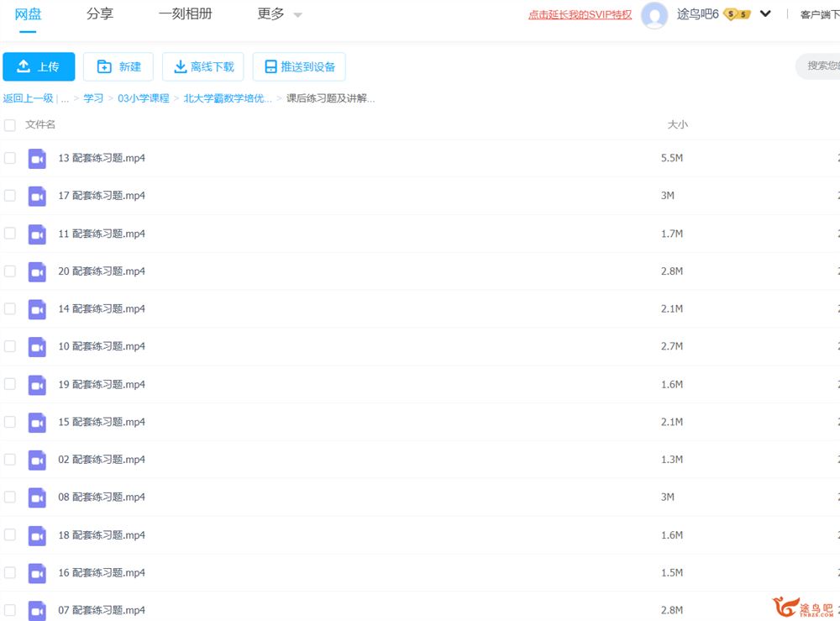
Task: Open file 07 配套练习题.mp4
Action: tap(102, 610)
